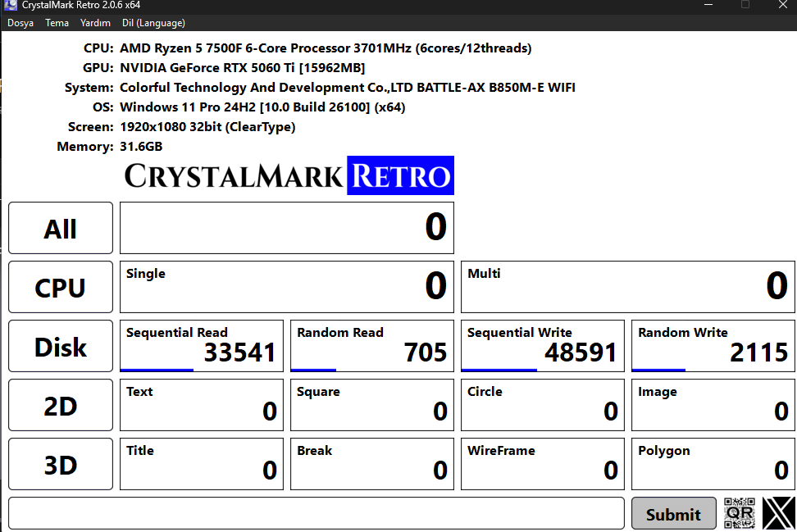Viewport: 797px width, 532px height.
Task: Run the All benchmark
Action: [x=61, y=228]
